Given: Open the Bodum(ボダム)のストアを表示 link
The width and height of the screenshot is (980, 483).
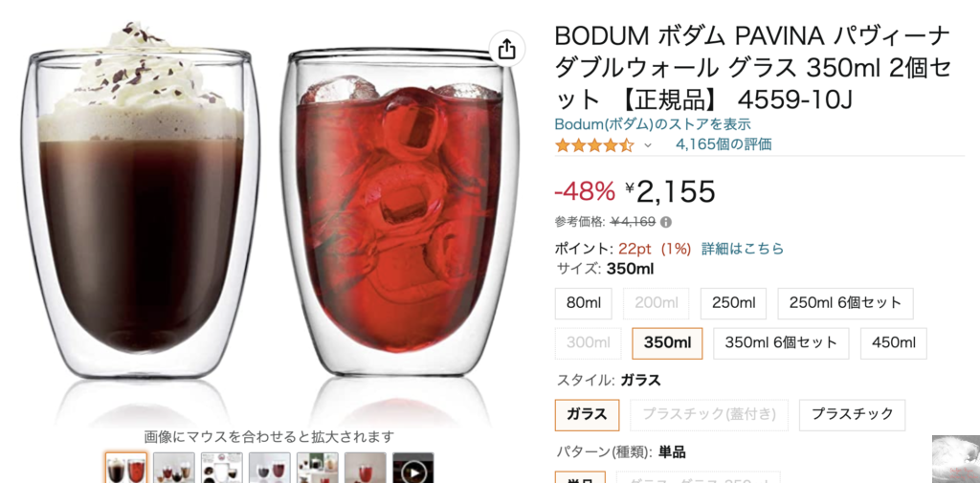Looking at the screenshot, I should click(x=653, y=124).
